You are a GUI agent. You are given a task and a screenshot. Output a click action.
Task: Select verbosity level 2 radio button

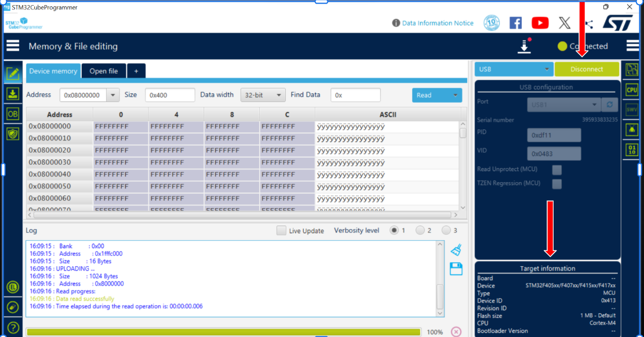(420, 230)
